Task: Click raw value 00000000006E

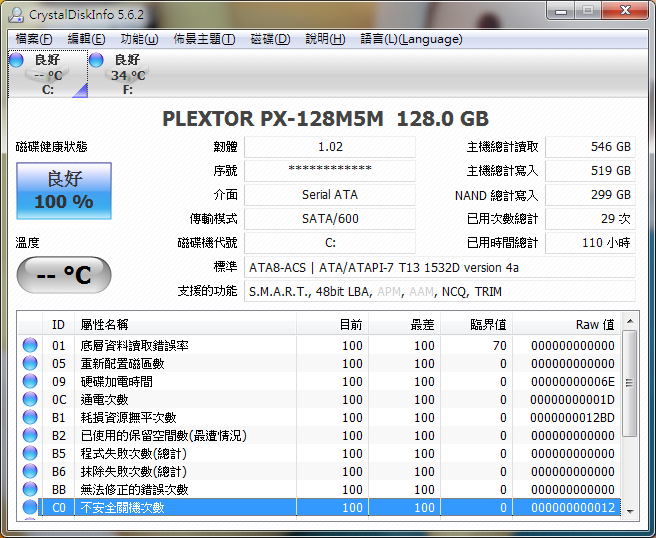Action: 572,381
